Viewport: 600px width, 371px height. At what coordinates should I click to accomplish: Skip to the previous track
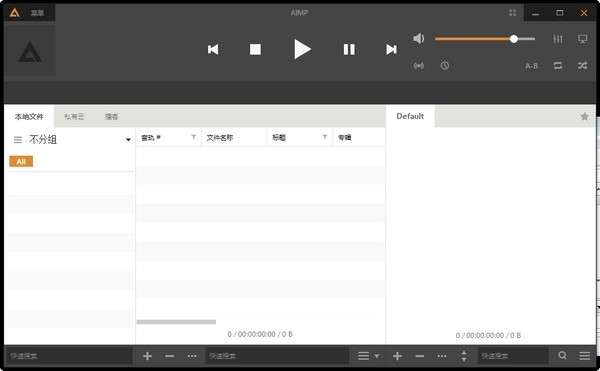(x=213, y=49)
